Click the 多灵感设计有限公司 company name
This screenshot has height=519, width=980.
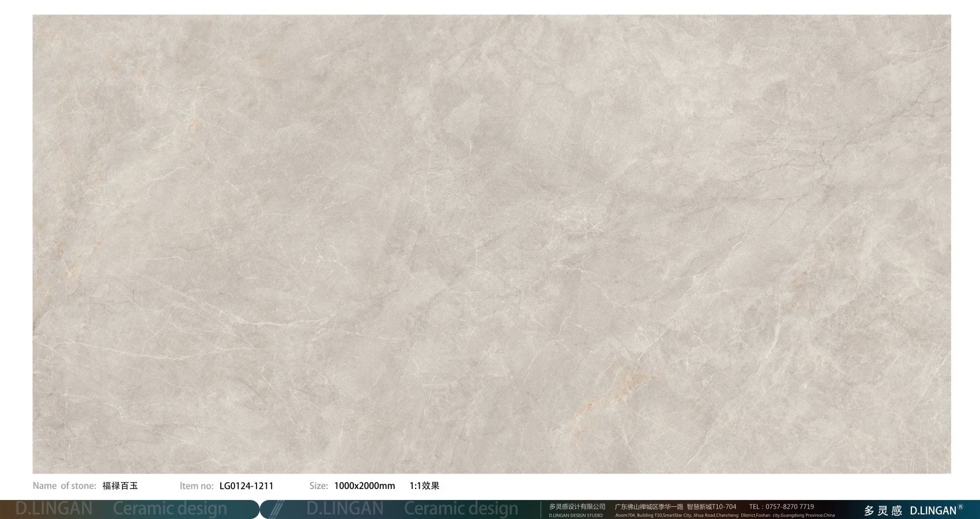(577, 506)
